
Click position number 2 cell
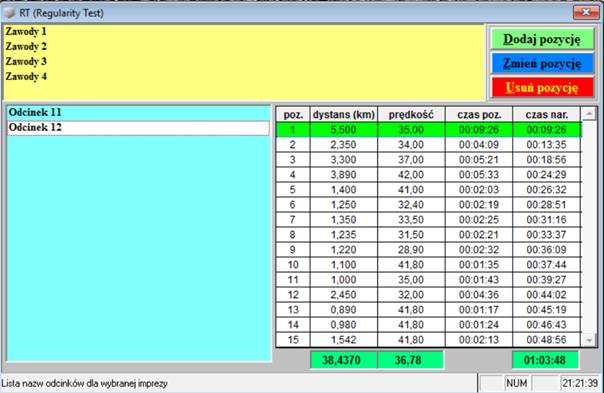click(293, 145)
